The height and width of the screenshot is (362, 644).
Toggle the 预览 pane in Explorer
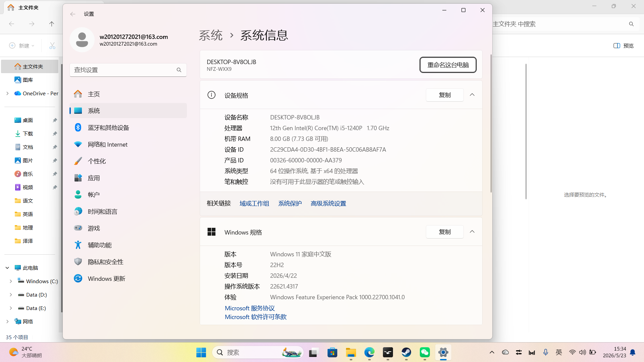point(623,46)
